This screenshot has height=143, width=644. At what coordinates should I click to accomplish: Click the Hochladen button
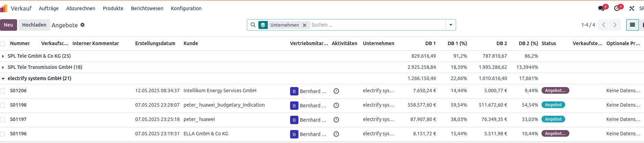click(x=34, y=25)
